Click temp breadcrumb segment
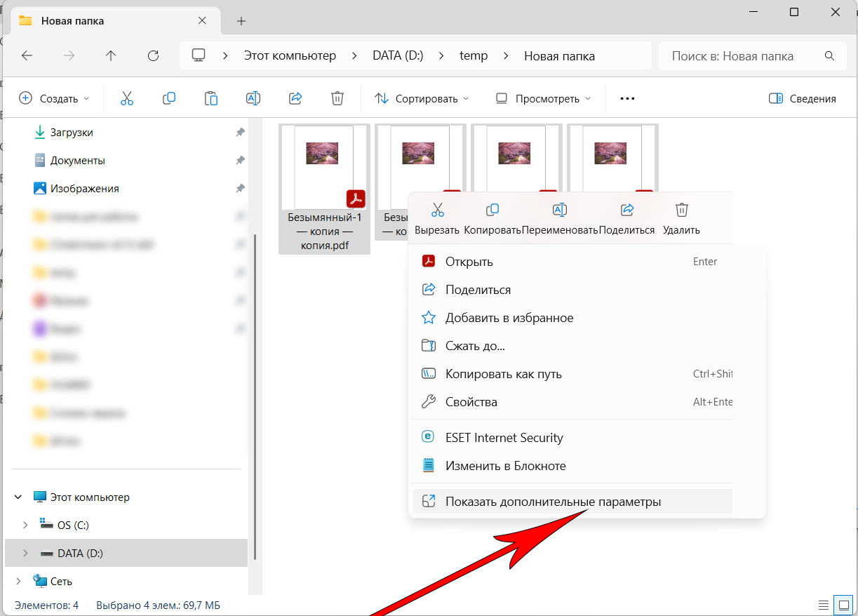The height and width of the screenshot is (616, 858). (474, 56)
